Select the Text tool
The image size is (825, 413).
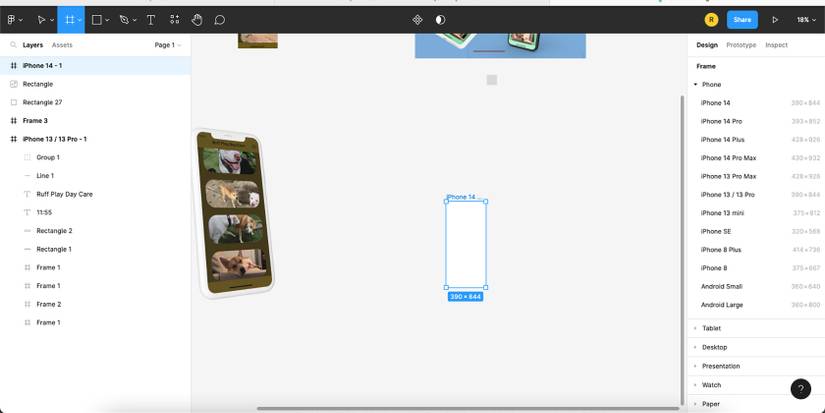(x=151, y=20)
